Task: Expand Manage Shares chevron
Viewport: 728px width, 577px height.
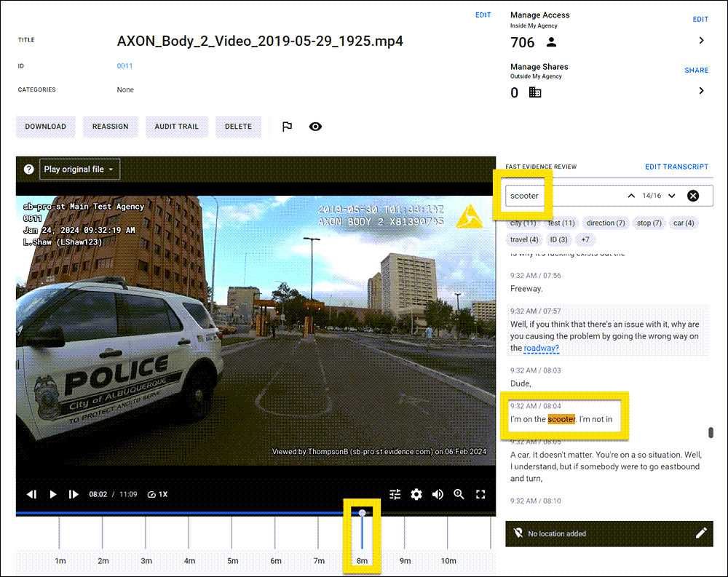Action: [701, 91]
